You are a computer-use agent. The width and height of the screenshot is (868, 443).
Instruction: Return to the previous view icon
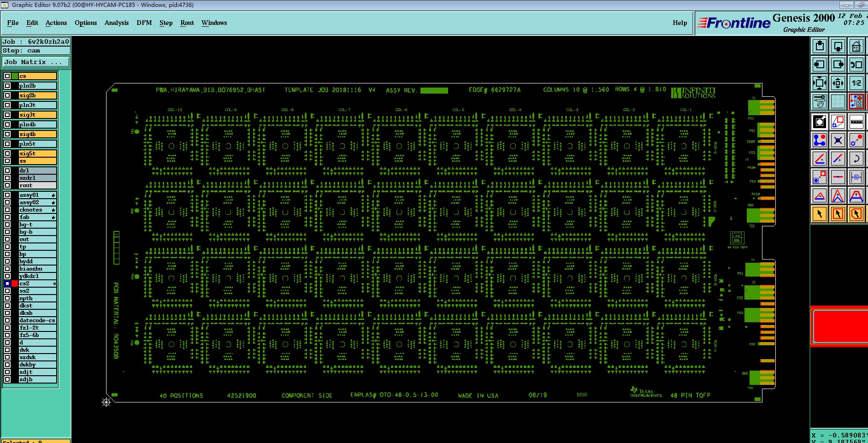[x=856, y=65]
